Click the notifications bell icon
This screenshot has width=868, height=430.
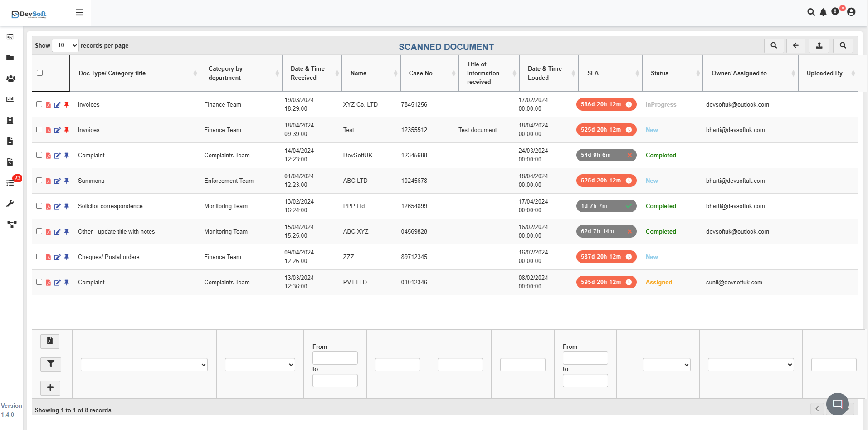coord(823,12)
